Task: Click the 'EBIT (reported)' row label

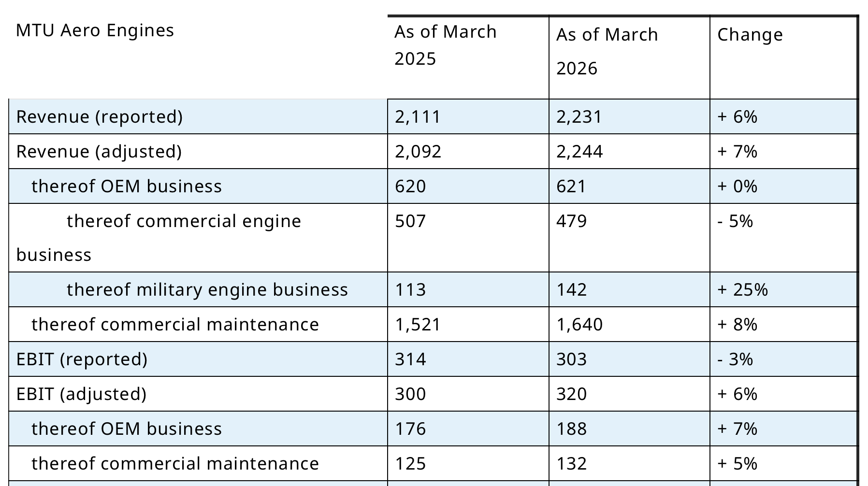Action: [x=82, y=359]
